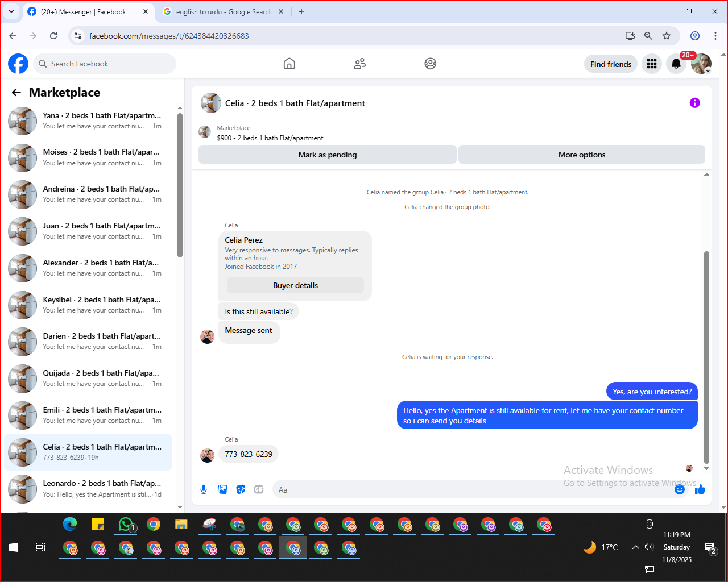This screenshot has width=728, height=582.
Task: Click the $900 Marketplace listing link
Action: (270, 138)
